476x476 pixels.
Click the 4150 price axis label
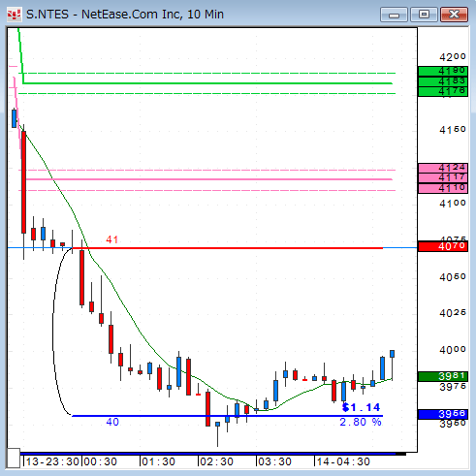tap(453, 130)
